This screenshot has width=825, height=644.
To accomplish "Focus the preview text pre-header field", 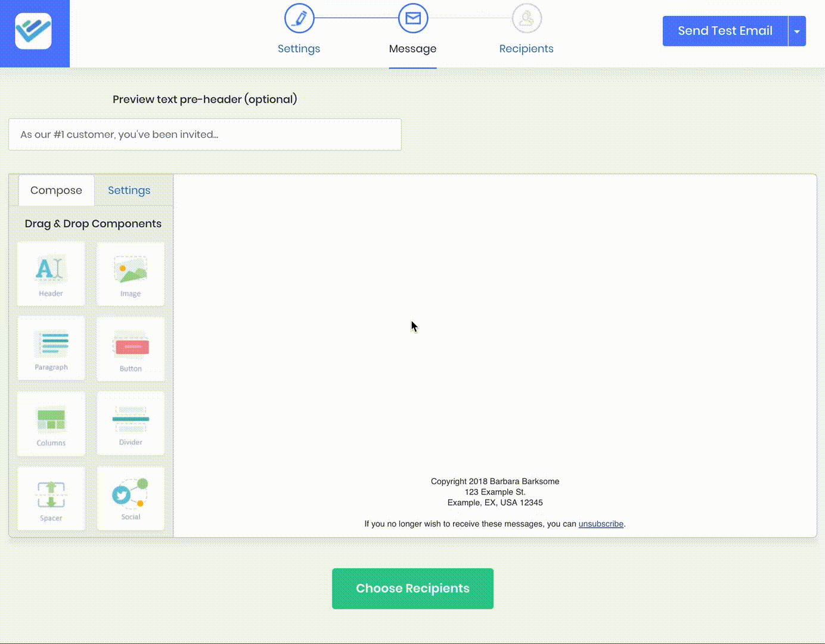I will pyautogui.click(x=204, y=134).
